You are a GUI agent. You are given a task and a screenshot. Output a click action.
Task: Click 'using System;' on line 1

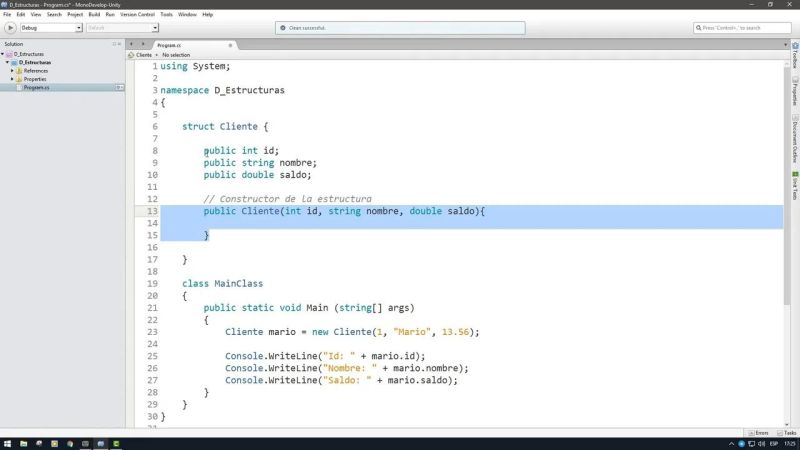tap(195, 66)
